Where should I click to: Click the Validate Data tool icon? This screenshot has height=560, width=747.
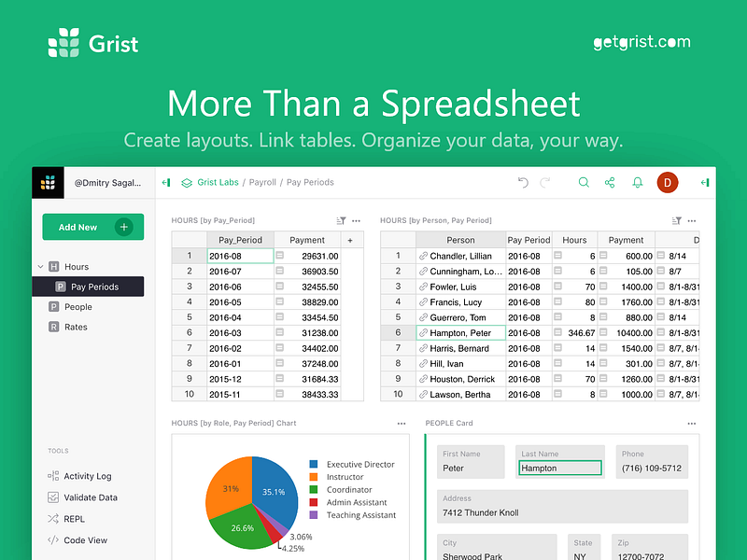click(x=53, y=497)
